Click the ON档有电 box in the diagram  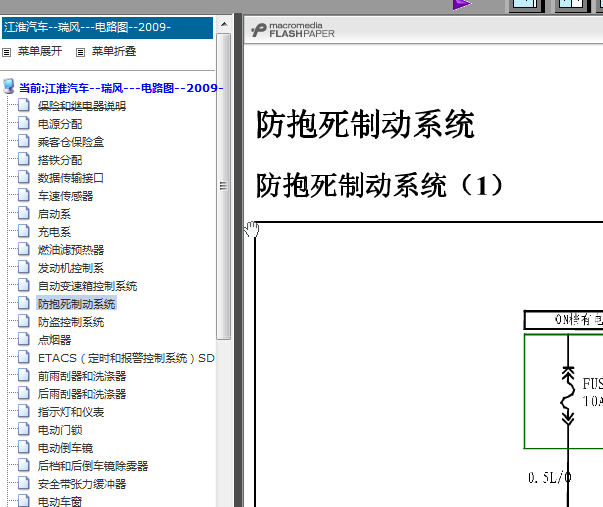point(564,320)
